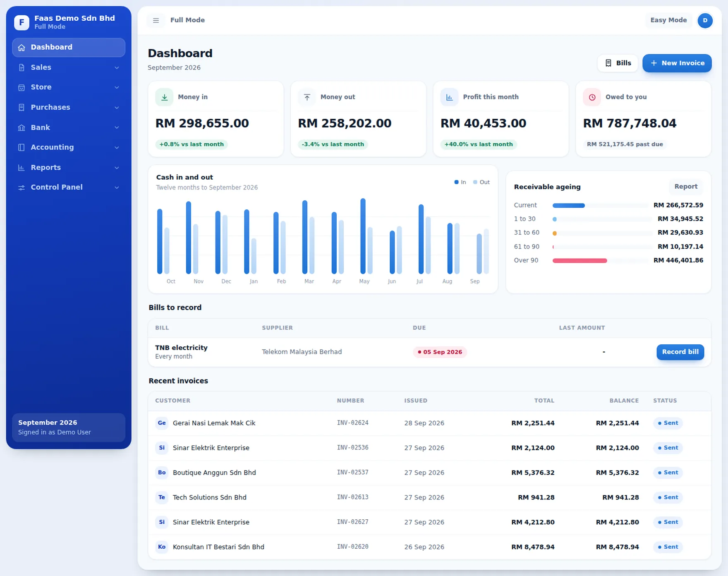
Task: Click the Dashboard home icon in sidebar
Action: point(22,48)
